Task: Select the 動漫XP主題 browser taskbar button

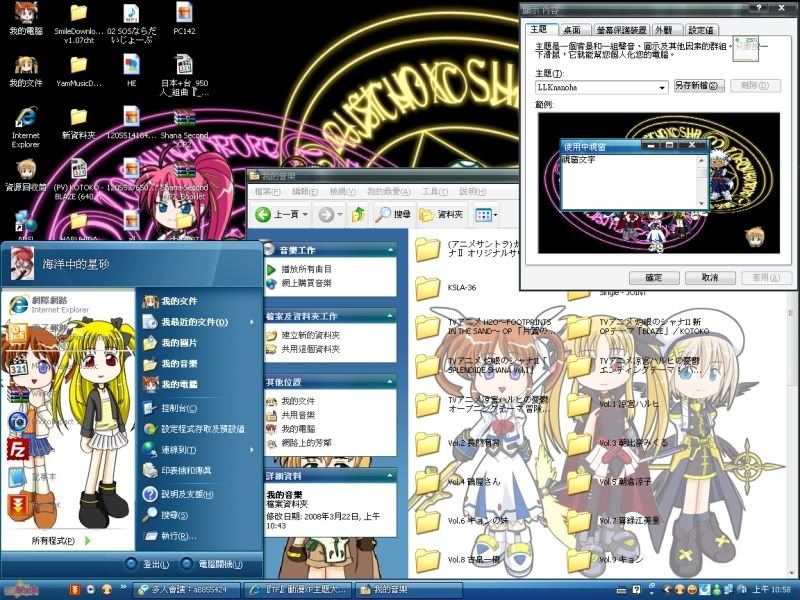Action: click(298, 590)
